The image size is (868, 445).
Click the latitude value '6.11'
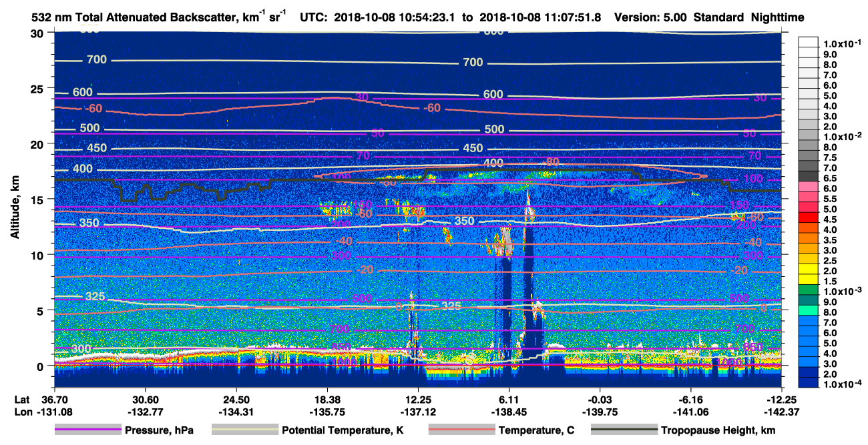pos(509,400)
